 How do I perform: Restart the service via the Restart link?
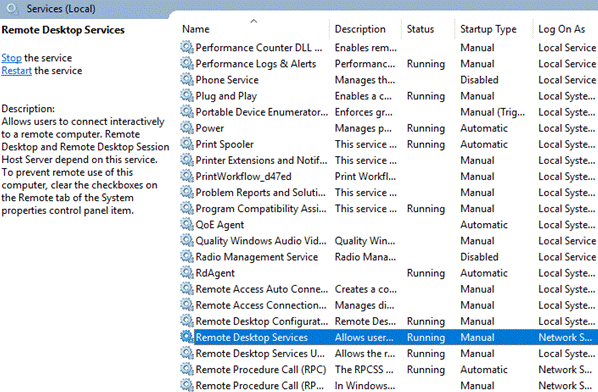[16, 71]
